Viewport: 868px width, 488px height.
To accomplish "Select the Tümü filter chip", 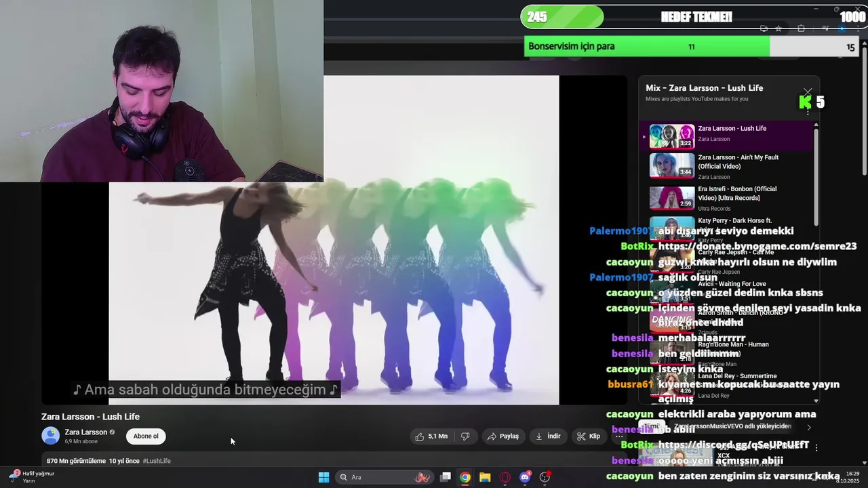I will [652, 426].
